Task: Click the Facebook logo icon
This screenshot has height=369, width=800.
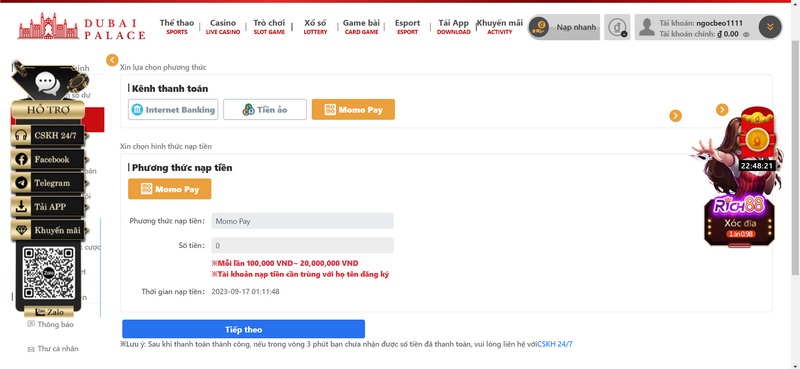Action: click(21, 159)
